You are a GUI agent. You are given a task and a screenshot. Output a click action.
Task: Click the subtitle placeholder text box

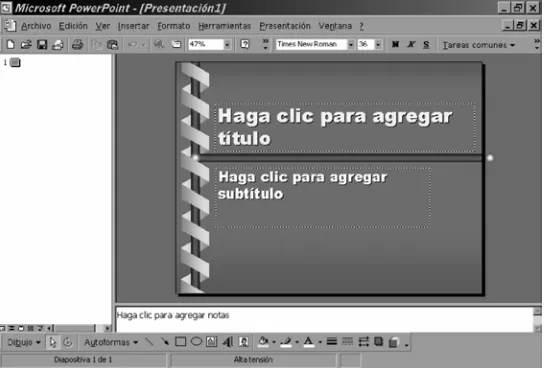(323, 197)
